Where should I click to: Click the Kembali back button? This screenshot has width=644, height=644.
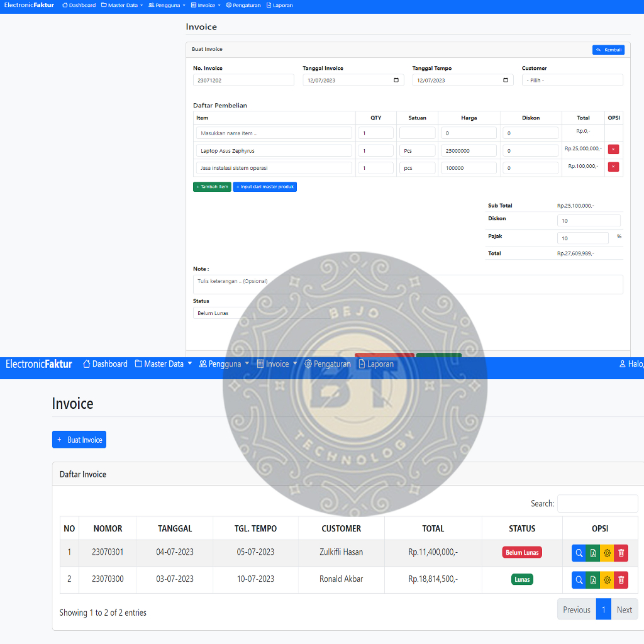[608, 50]
